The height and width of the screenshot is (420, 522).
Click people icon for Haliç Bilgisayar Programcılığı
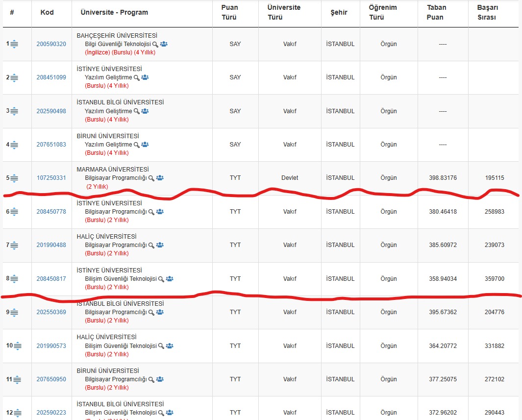tap(160, 245)
